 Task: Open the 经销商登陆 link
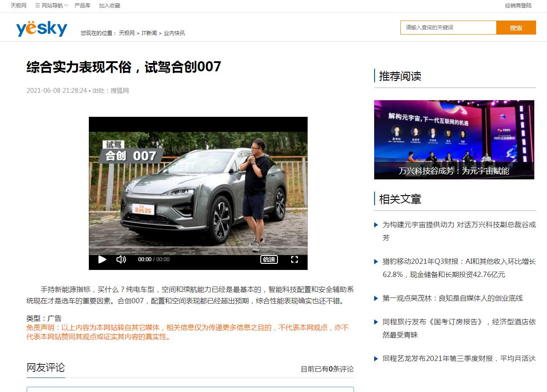[518, 6]
